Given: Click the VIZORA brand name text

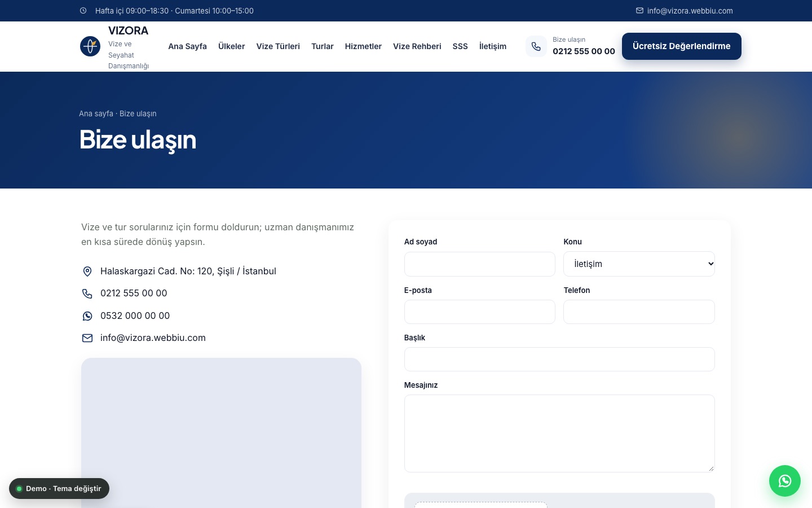Looking at the screenshot, I should pos(128,30).
